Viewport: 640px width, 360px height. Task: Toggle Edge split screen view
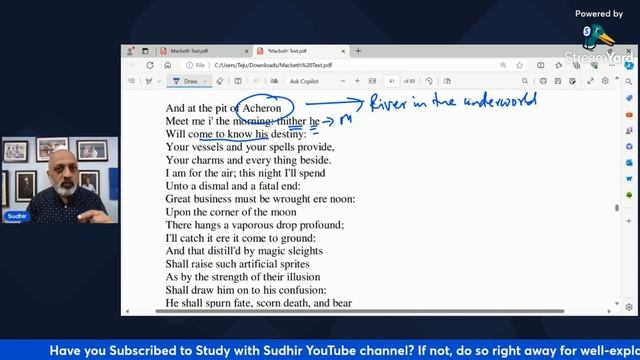click(540, 65)
